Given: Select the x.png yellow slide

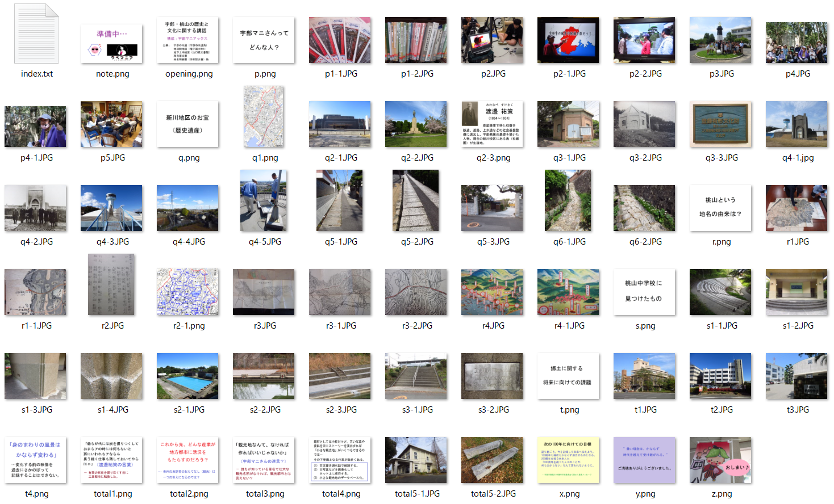Looking at the screenshot, I should pos(568,460).
